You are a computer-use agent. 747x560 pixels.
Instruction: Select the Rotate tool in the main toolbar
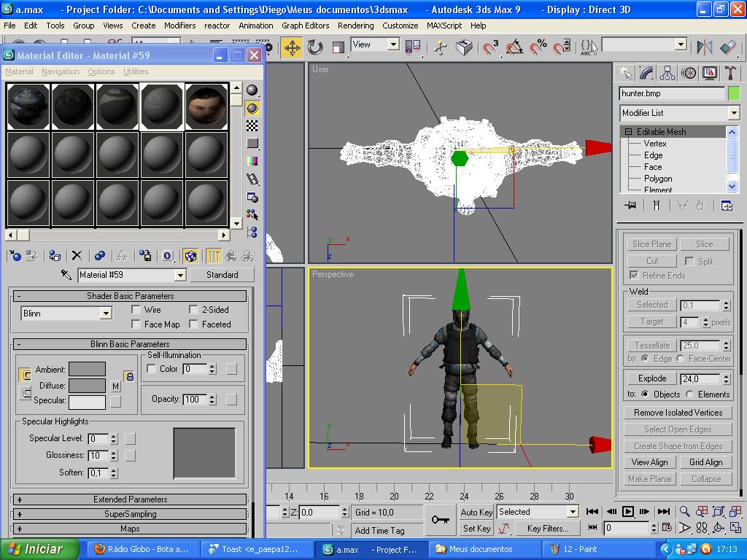(315, 48)
